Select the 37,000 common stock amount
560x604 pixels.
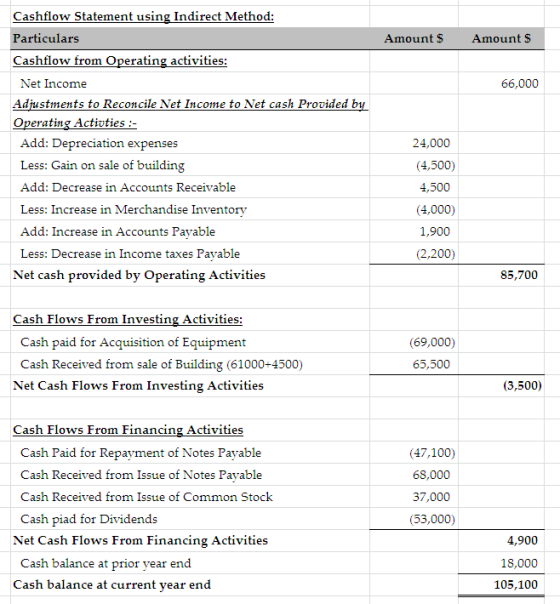(x=431, y=497)
